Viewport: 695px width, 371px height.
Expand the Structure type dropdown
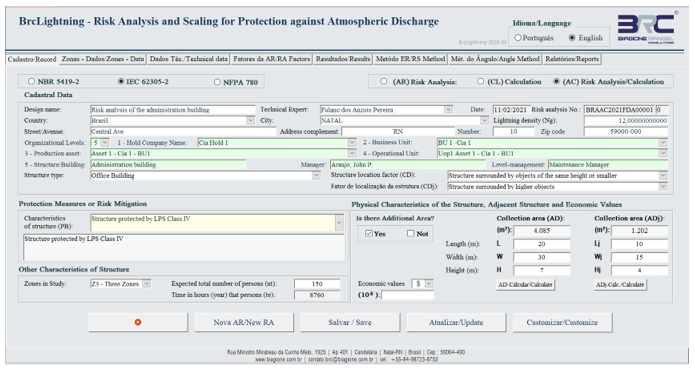click(x=316, y=176)
